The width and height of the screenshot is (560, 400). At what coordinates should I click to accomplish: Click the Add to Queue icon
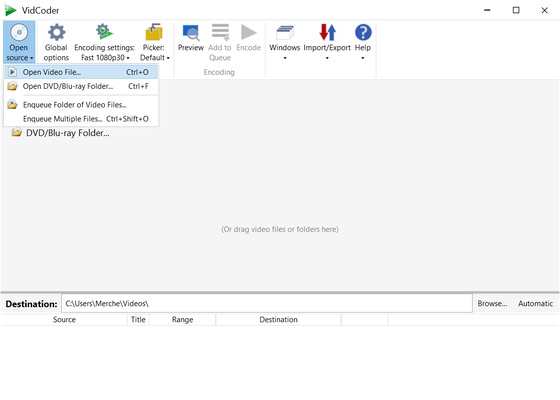tap(220, 32)
